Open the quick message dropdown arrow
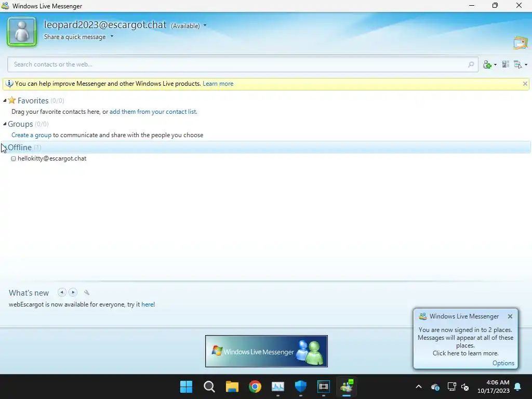 [x=112, y=36]
